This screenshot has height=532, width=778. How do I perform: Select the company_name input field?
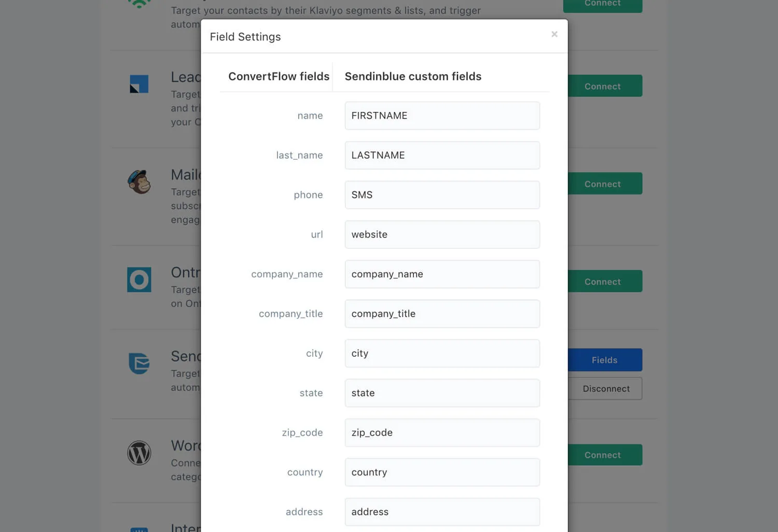pos(442,274)
